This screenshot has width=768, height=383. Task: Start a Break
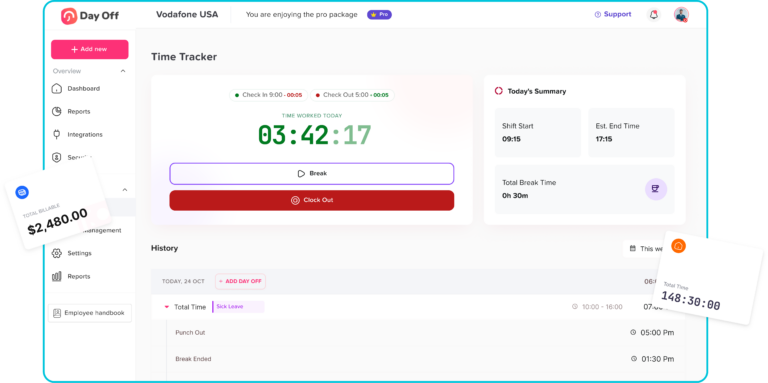312,174
